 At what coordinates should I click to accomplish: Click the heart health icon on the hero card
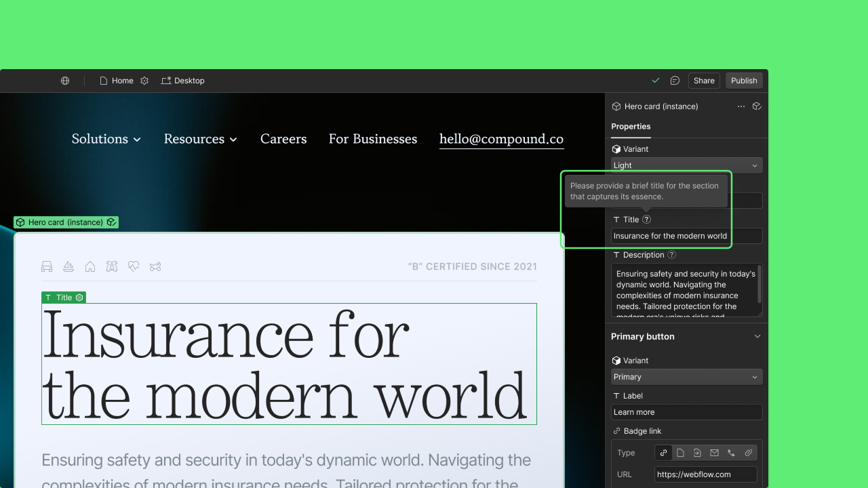click(134, 266)
